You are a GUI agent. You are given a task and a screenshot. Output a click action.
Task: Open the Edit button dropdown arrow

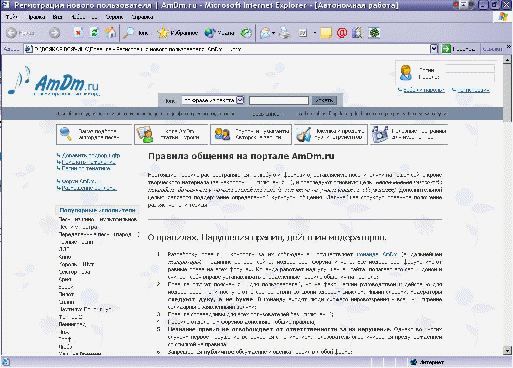click(314, 33)
